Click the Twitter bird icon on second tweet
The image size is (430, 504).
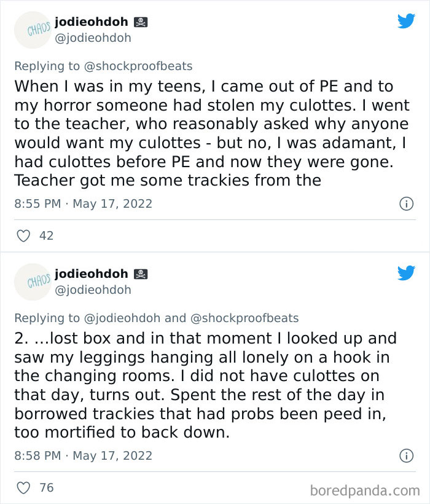click(x=406, y=272)
